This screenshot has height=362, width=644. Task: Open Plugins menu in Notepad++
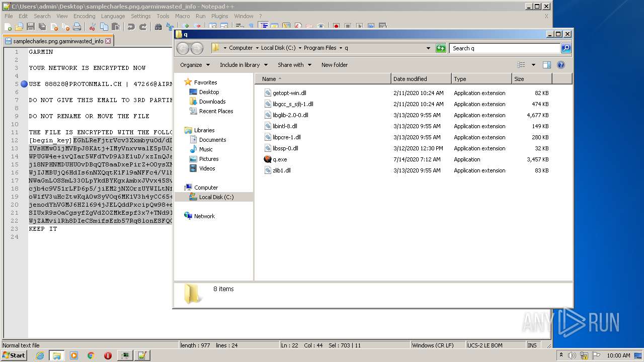click(x=219, y=16)
